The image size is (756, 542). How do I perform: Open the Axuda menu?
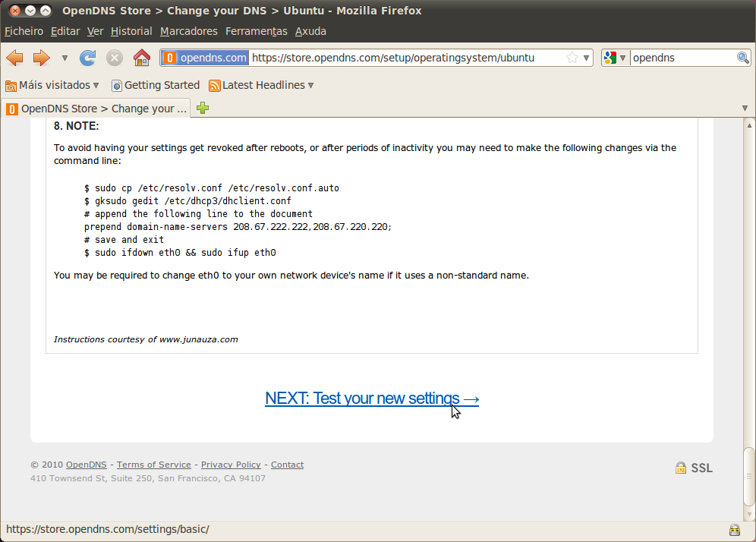tap(310, 31)
